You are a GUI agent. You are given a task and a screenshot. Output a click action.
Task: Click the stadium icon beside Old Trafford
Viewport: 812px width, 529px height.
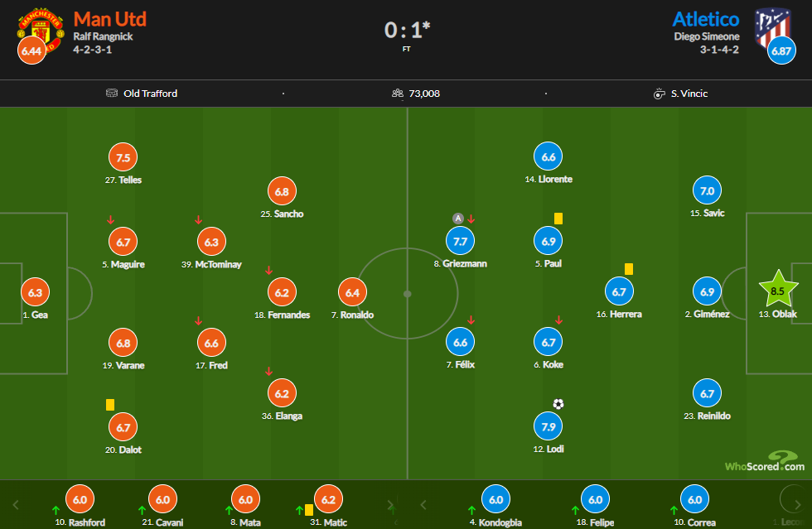[x=112, y=94]
